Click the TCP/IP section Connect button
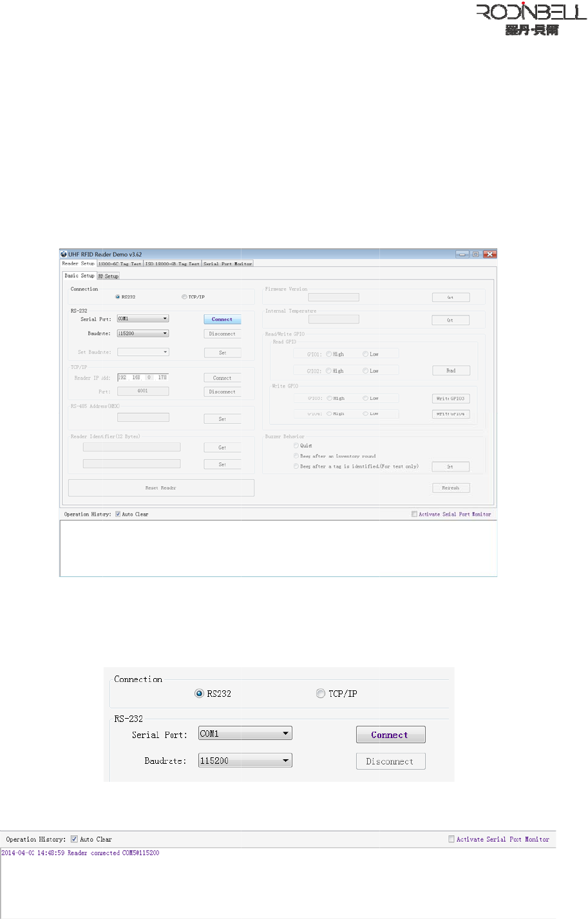588x919 pixels. pyautogui.click(x=222, y=378)
